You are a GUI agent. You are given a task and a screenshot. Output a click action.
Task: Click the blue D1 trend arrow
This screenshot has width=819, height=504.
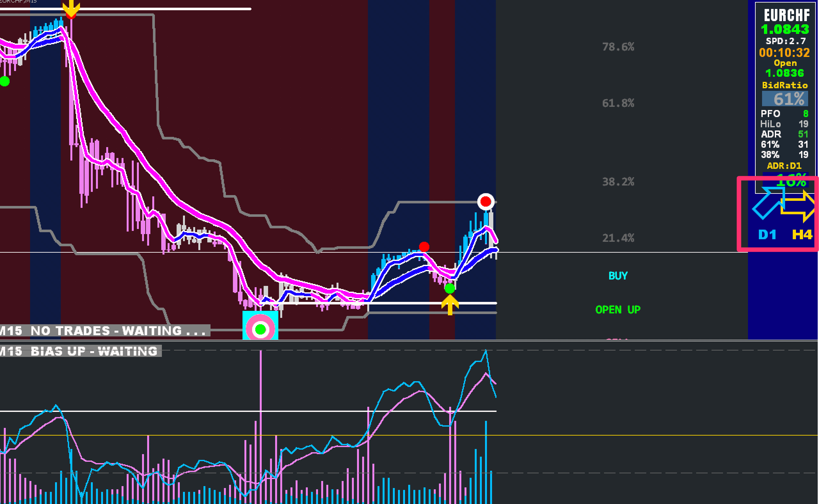pos(768,203)
